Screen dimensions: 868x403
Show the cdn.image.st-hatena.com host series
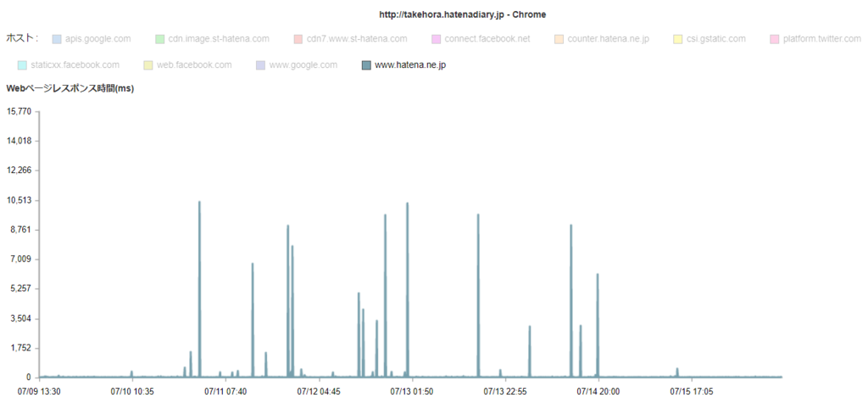(219, 39)
